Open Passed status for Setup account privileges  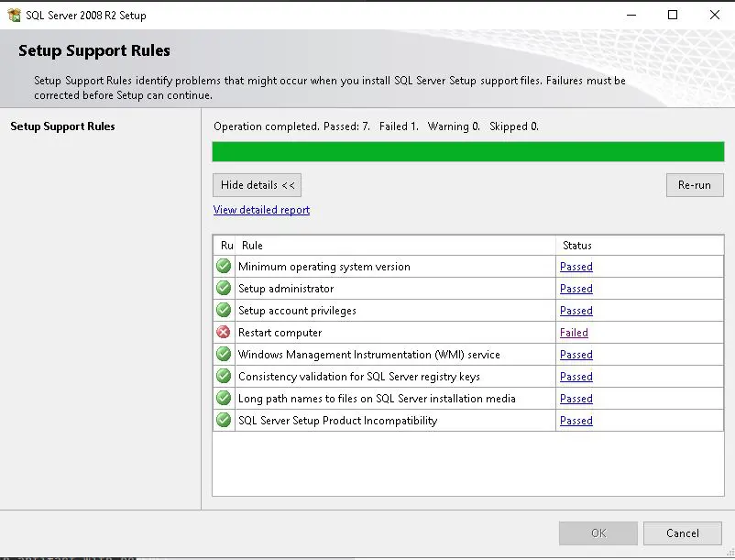tap(576, 311)
